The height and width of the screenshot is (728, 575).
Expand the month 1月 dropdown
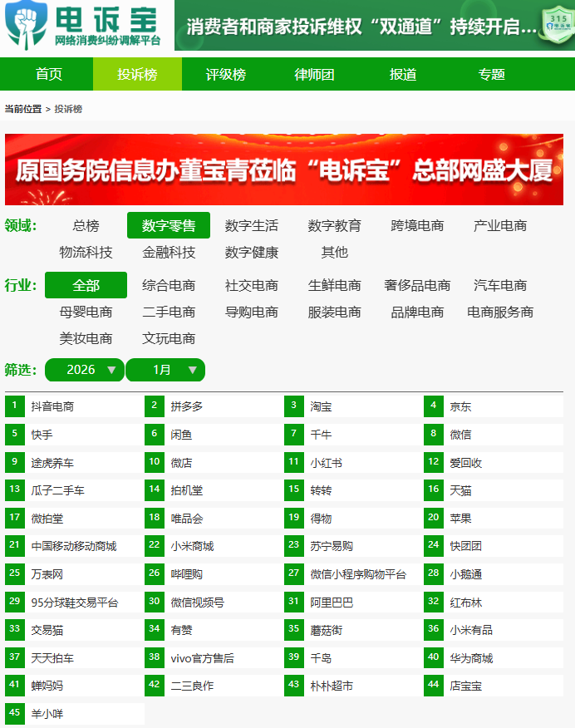165,370
